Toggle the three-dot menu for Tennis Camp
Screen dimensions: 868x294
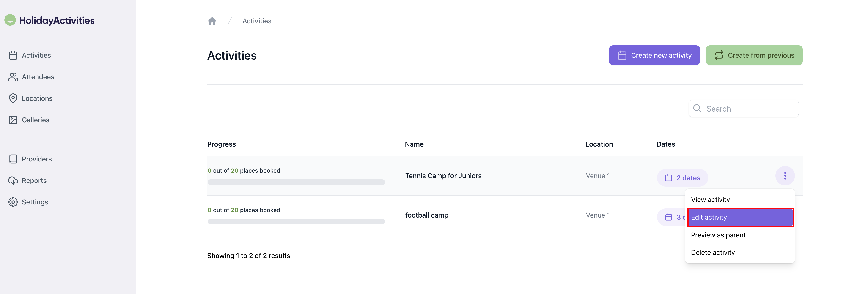[x=785, y=176]
